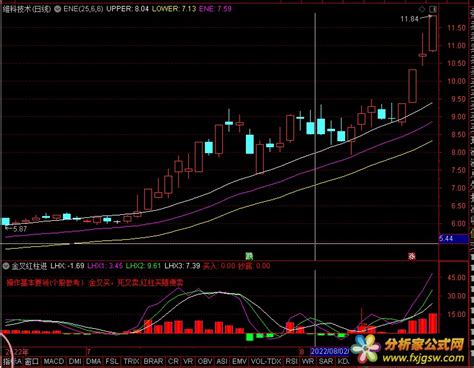Click the green 跌 marker below the chart

click(249, 256)
